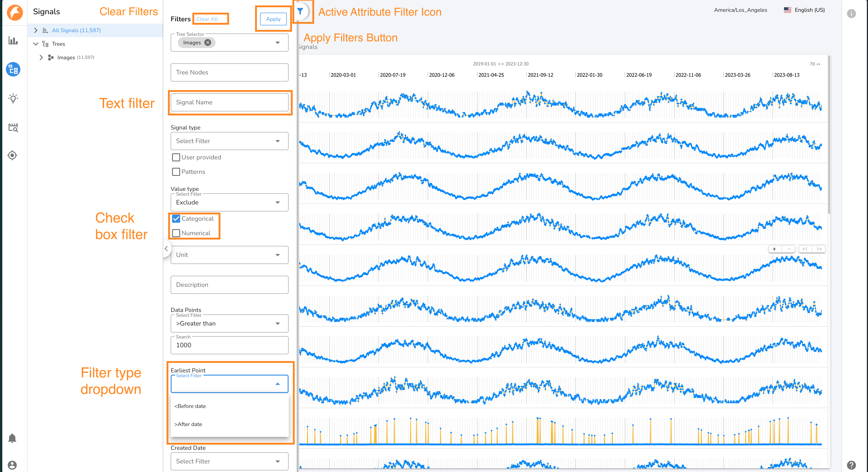Open the bar chart dashboard sidebar icon
The width and height of the screenshot is (868, 472).
13,41
